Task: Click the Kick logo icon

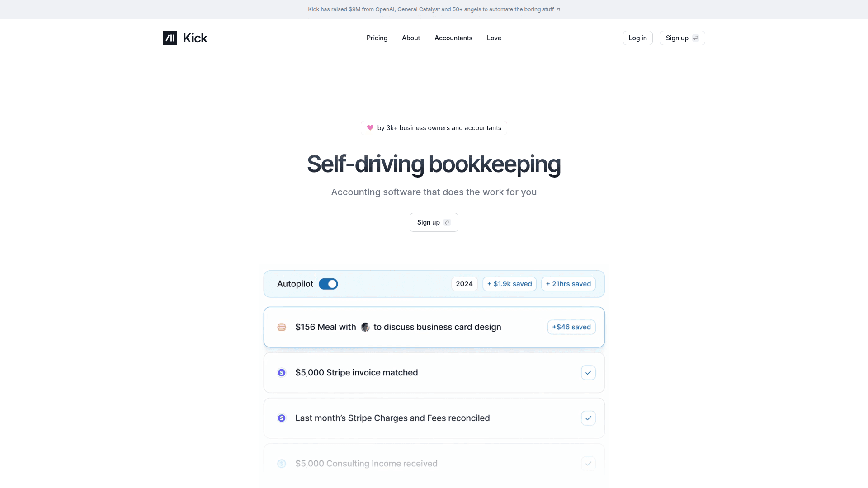Action: pos(170,38)
